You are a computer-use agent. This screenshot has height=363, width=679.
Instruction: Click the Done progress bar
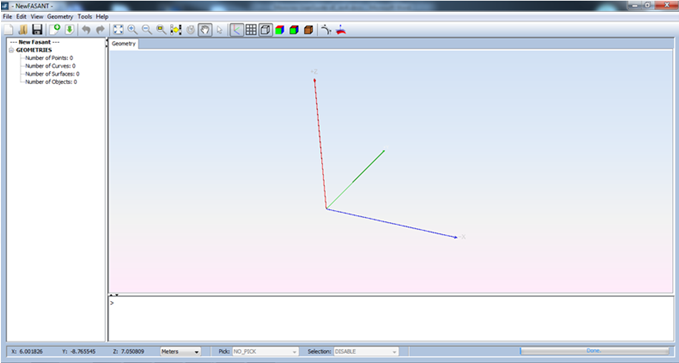point(594,351)
